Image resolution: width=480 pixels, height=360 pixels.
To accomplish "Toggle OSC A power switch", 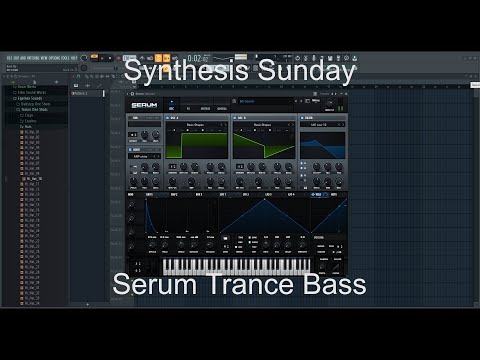I will [x=168, y=118].
